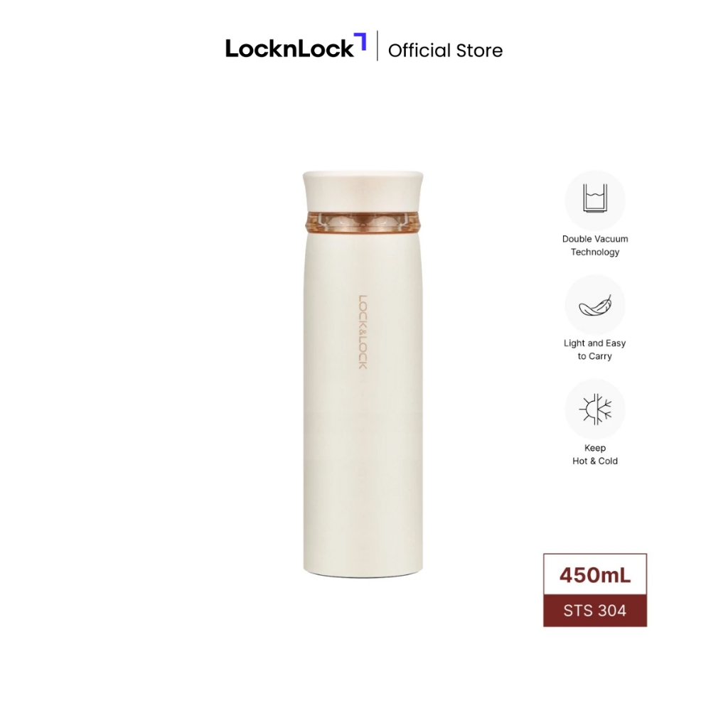728x728 pixels.
Task: Open the Official Store link text
Action: [445, 50]
